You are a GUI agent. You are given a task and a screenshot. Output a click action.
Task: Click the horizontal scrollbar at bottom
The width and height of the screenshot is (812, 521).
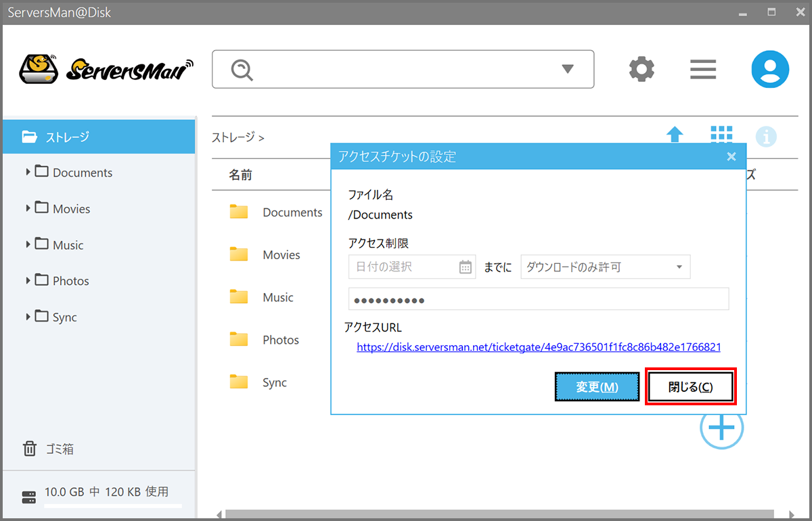click(x=500, y=515)
